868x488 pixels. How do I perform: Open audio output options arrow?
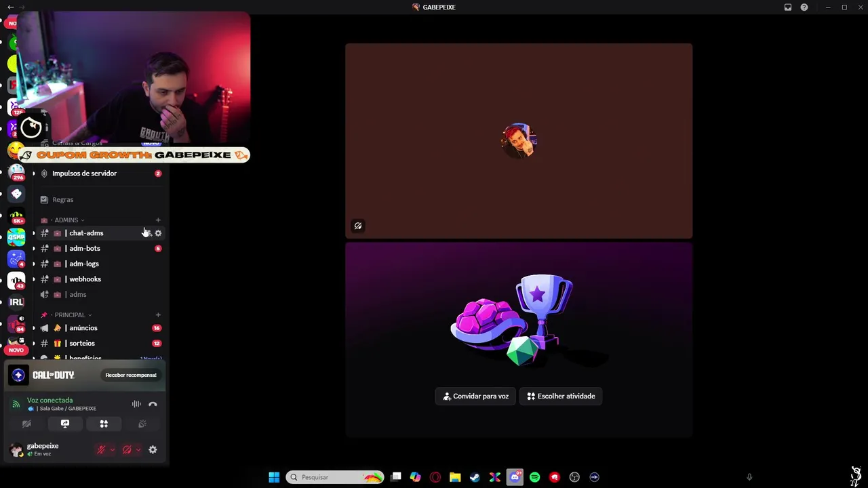coord(138,449)
